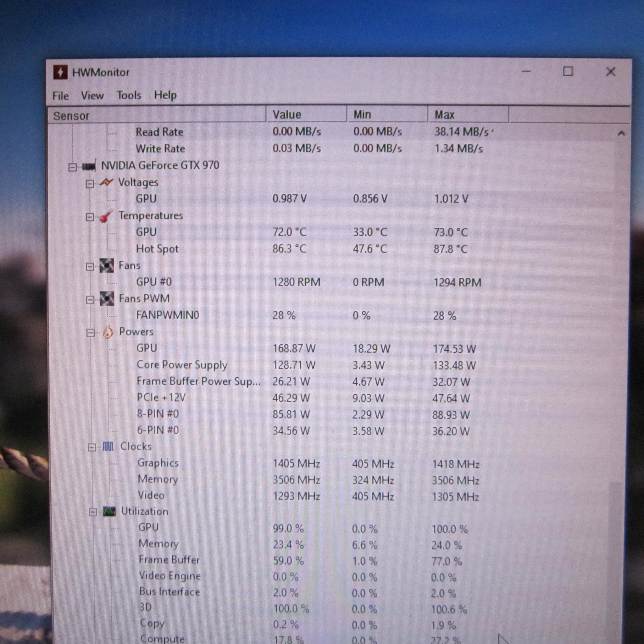Click the Fans PWM category icon
The width and height of the screenshot is (644, 644).
[x=107, y=299]
